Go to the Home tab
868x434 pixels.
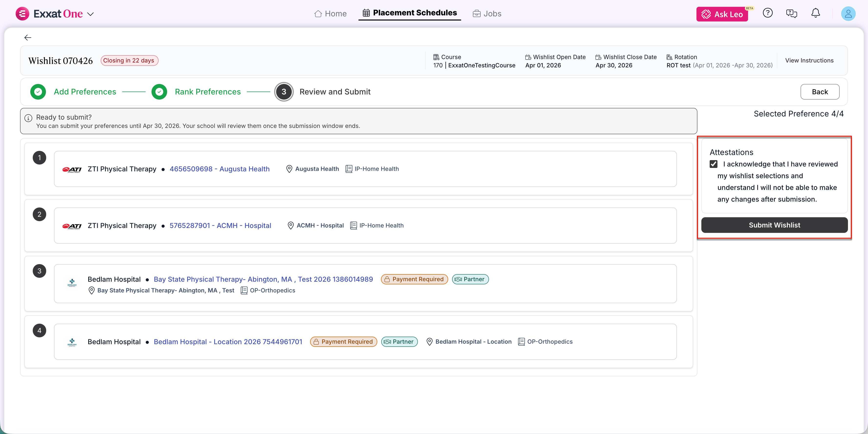(x=330, y=14)
